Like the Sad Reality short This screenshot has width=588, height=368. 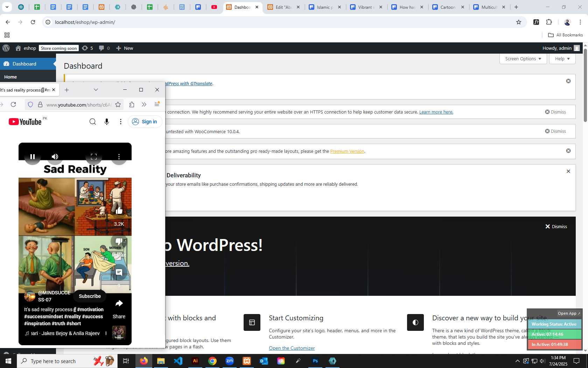pos(119,211)
